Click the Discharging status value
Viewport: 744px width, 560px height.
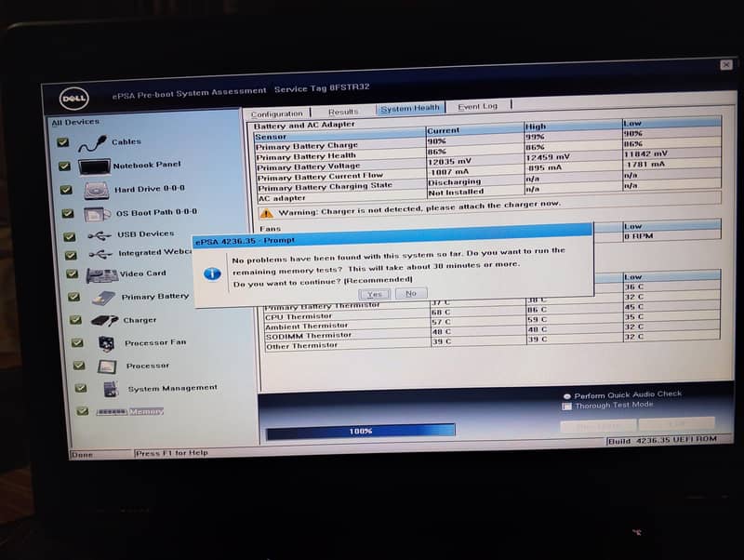(455, 182)
